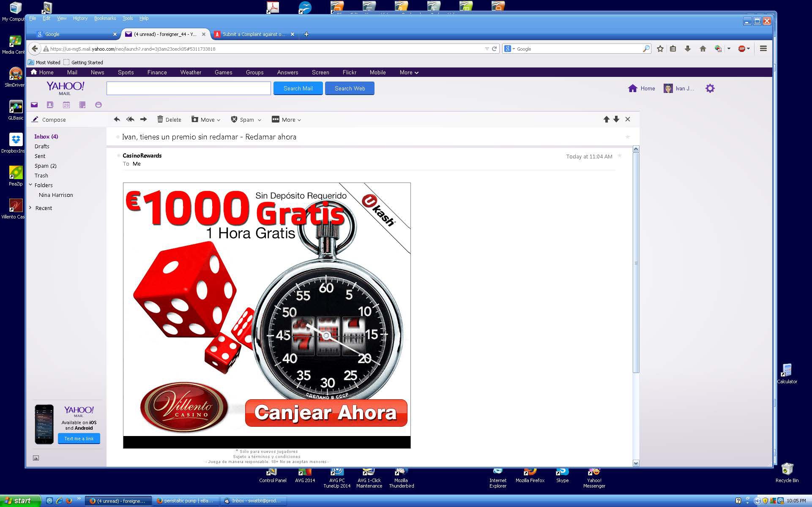Forward the email using arrow icon
The image size is (812, 507).
pos(144,120)
